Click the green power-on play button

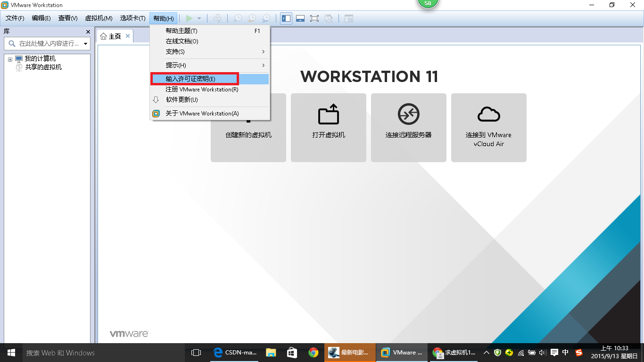tap(189, 18)
